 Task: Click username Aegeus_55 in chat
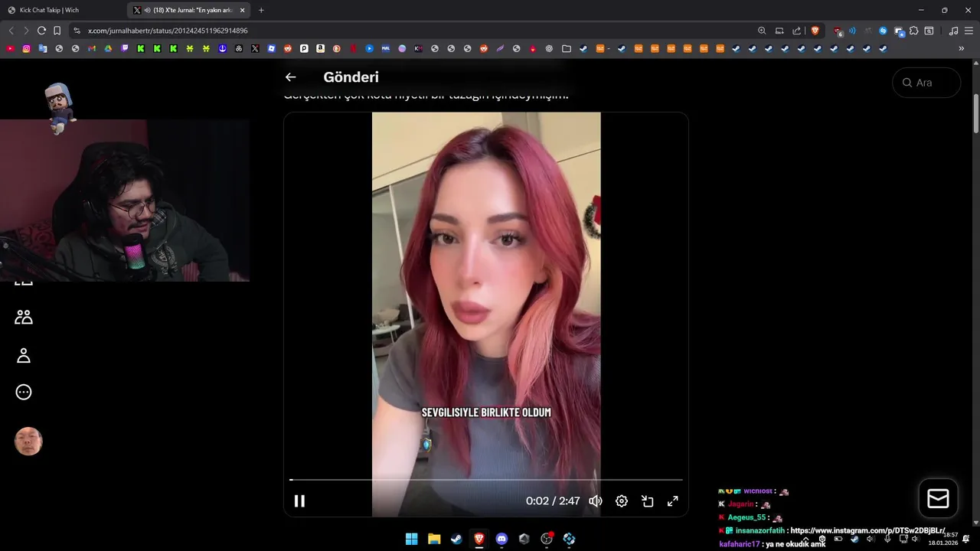tap(746, 517)
